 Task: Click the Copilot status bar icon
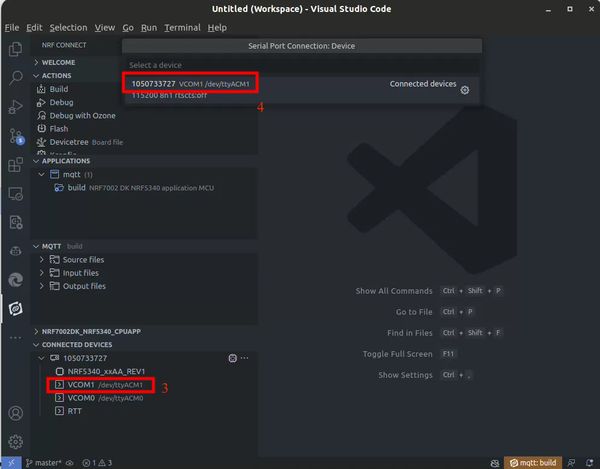coord(495,463)
